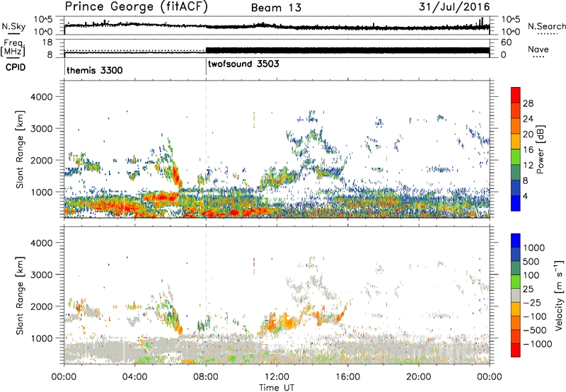
Task: Click the '28' tick on Power color bar
Action: [x=528, y=103]
